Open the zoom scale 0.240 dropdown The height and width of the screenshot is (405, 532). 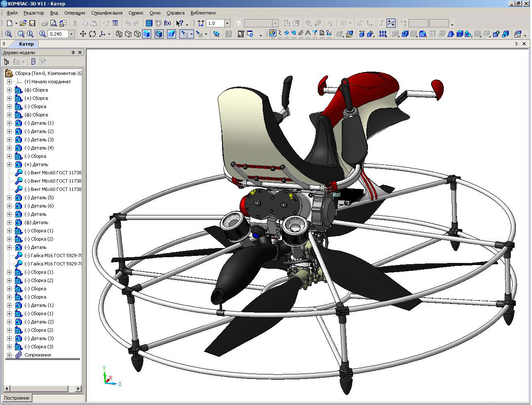71,34
